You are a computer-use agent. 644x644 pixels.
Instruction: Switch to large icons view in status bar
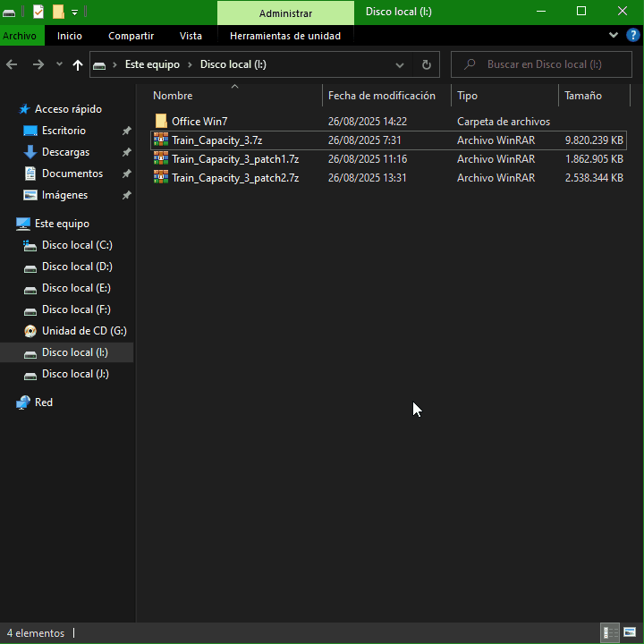pyautogui.click(x=630, y=632)
